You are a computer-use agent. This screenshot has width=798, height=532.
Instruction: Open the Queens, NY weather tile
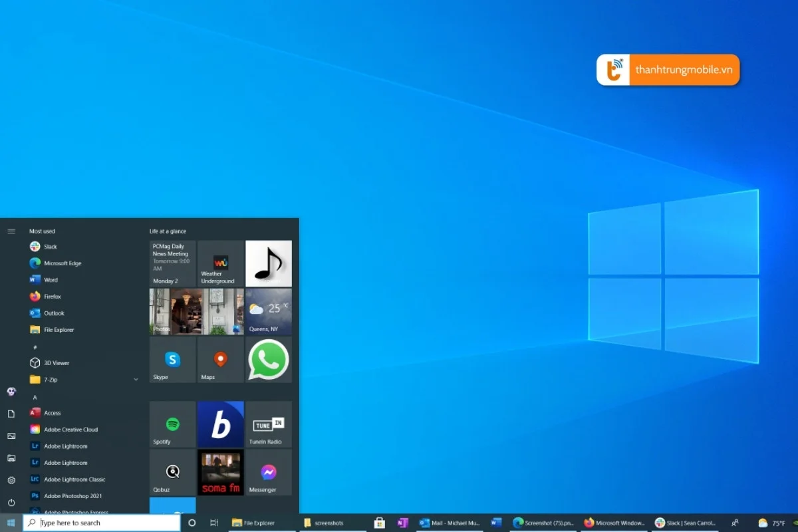pyautogui.click(x=269, y=311)
